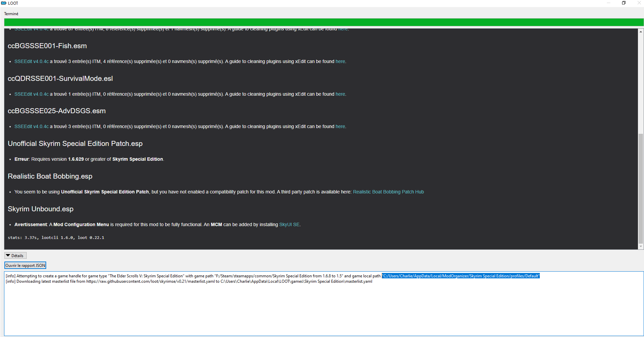Click the report pane vertical scrollbar thumb
The height and width of the screenshot is (337, 644).
641,189
